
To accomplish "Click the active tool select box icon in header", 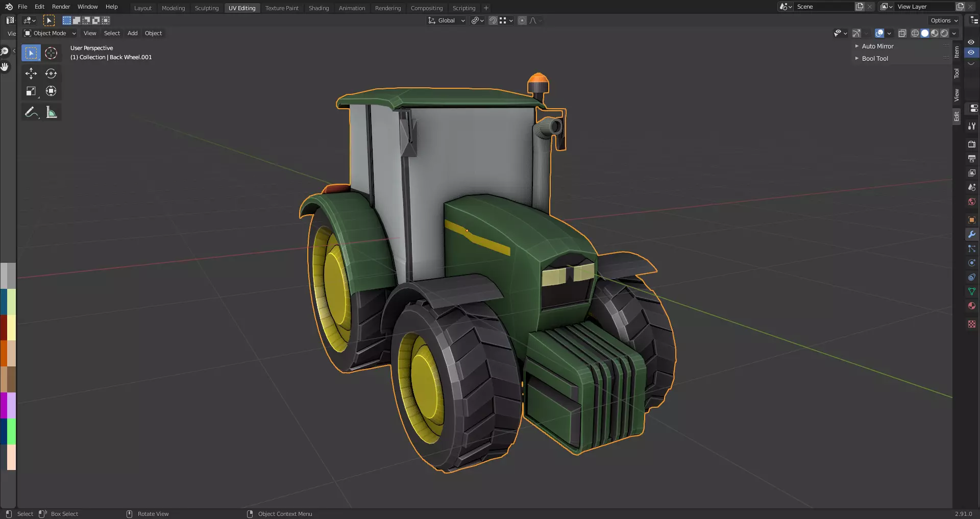I will coord(49,20).
